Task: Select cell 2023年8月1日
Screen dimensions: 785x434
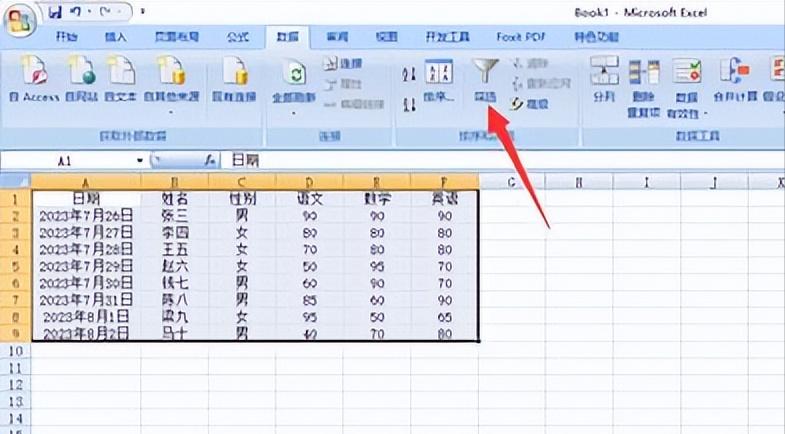Action: 86,317
